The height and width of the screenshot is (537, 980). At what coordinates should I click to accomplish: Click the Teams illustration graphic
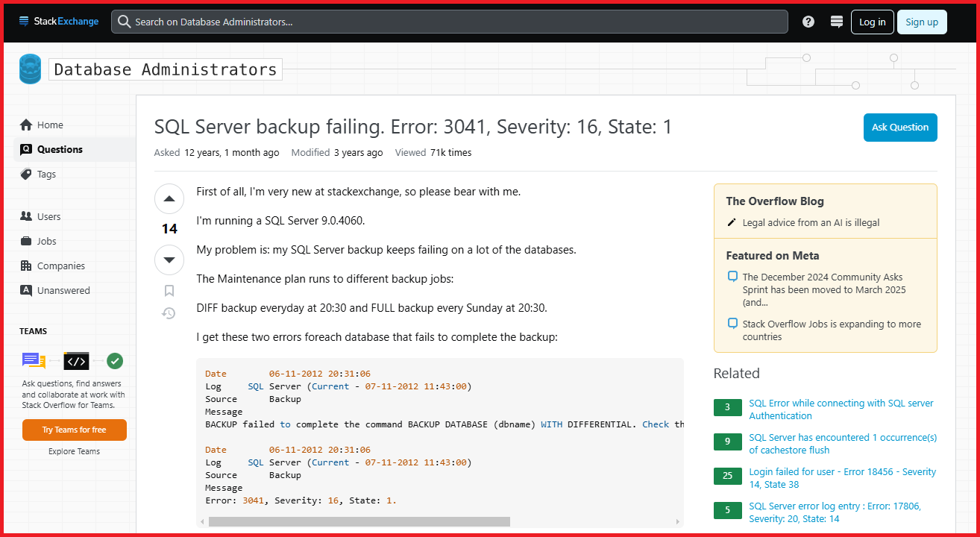pos(73,361)
